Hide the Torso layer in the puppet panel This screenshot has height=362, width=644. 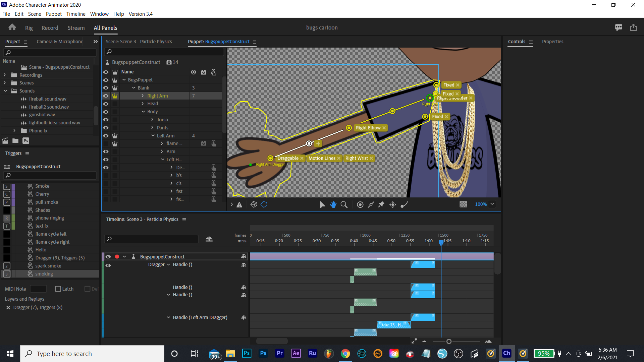[106, 120]
